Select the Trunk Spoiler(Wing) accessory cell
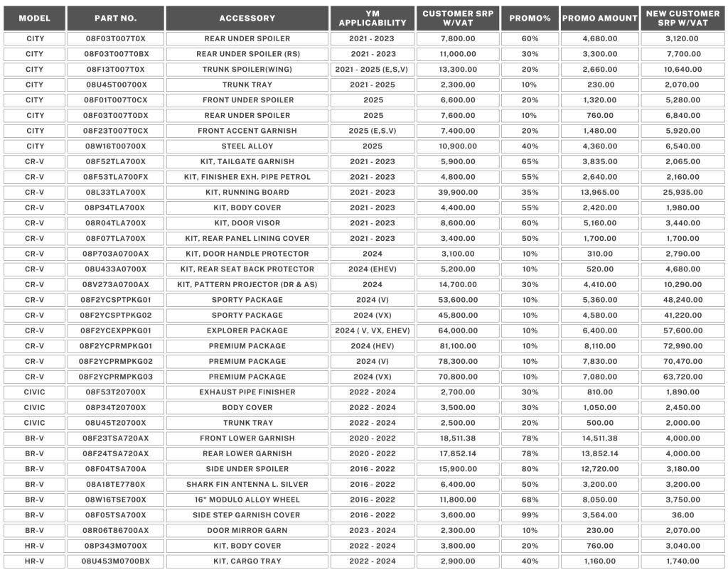The width and height of the screenshot is (728, 582). click(247, 70)
